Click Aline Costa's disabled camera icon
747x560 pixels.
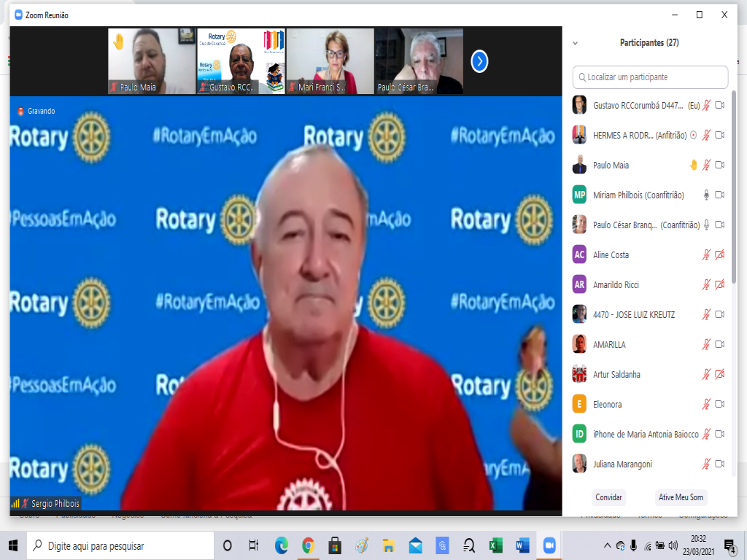coord(719,254)
